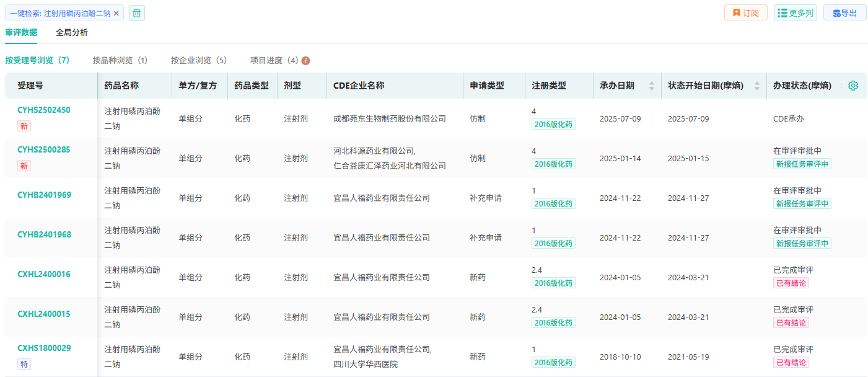
Task: Click the 订阅 subscribe button
Action: (745, 13)
